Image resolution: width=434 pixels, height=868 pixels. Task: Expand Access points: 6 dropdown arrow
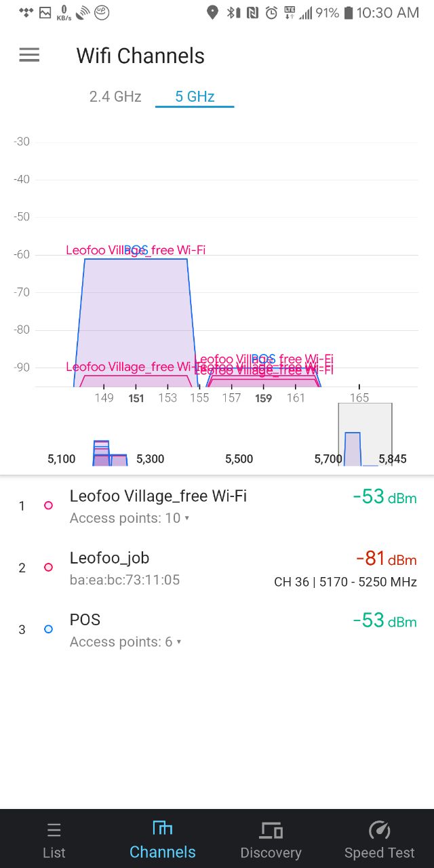tap(179, 642)
